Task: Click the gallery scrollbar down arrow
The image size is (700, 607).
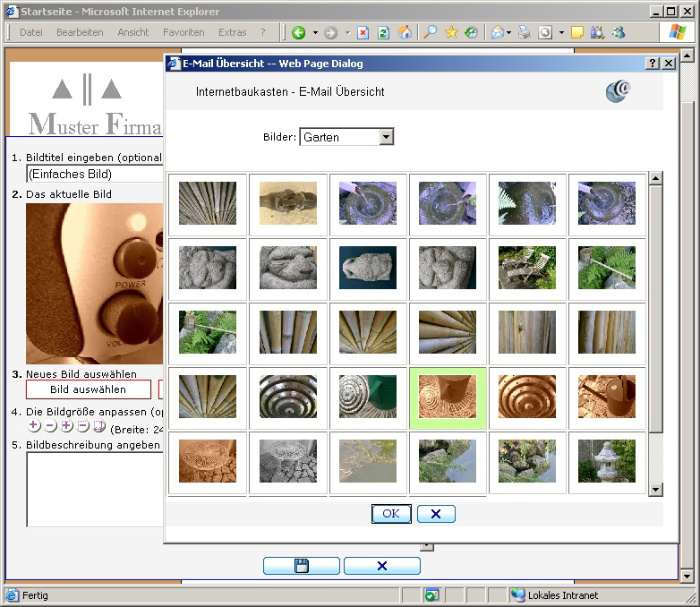Action: click(656, 489)
